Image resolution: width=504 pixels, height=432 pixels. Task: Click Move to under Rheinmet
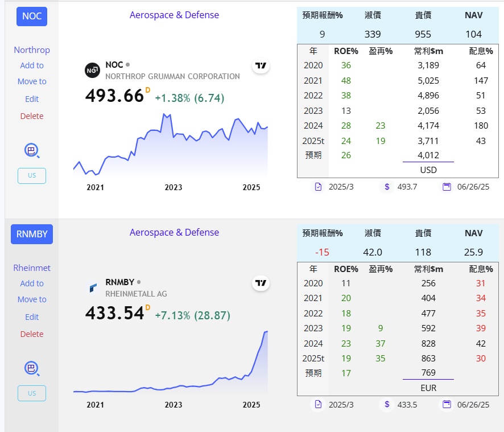[x=32, y=299]
